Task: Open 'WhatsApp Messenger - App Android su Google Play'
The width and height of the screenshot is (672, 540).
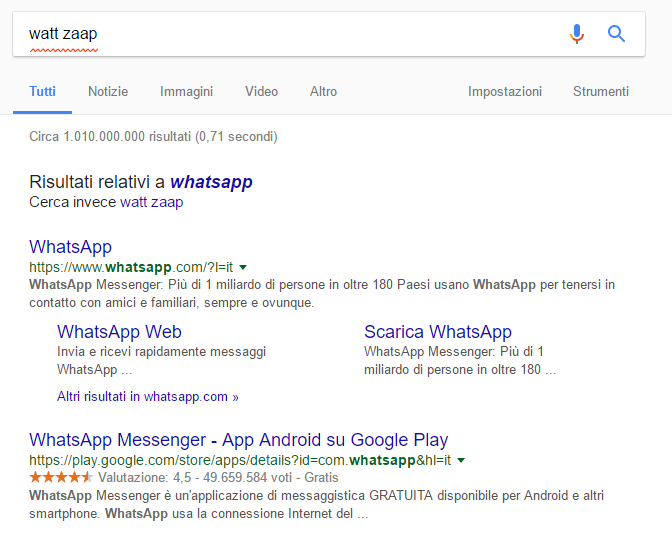Action: pyautogui.click(x=239, y=440)
